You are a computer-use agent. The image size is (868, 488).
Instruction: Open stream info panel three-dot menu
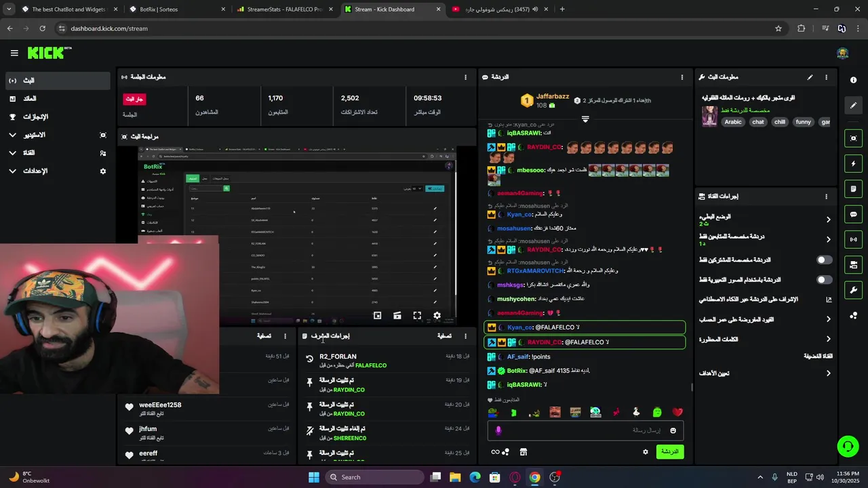coord(826,77)
